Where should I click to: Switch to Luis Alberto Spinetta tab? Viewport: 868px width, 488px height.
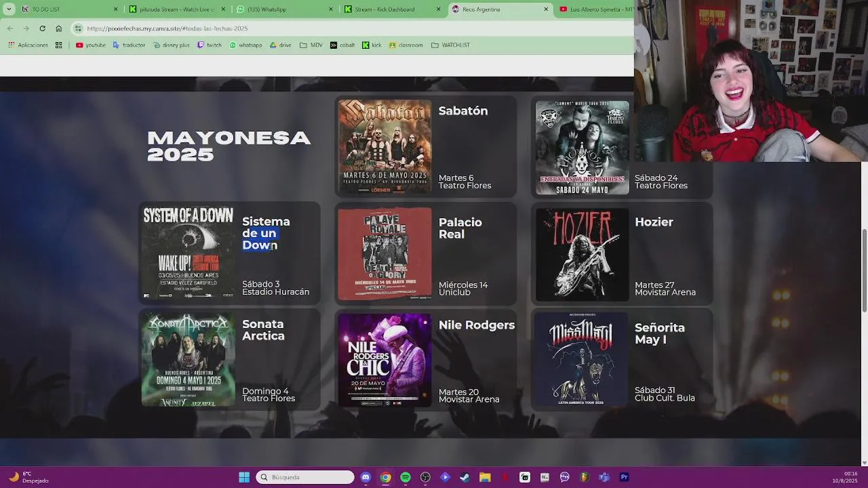(x=595, y=9)
